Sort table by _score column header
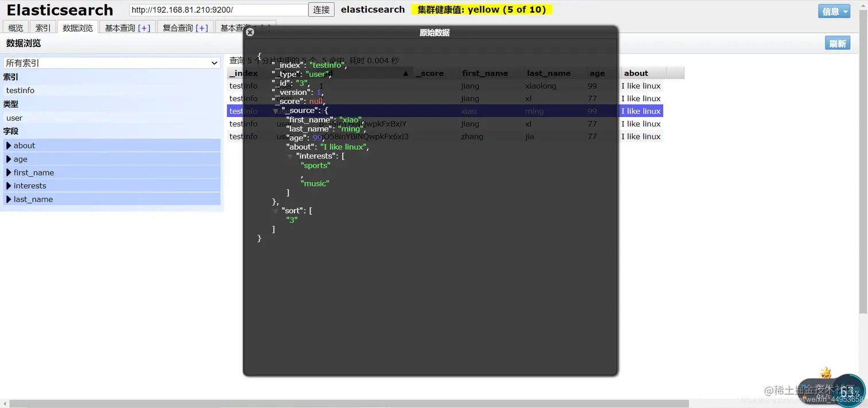This screenshot has width=868, height=408. click(x=429, y=73)
